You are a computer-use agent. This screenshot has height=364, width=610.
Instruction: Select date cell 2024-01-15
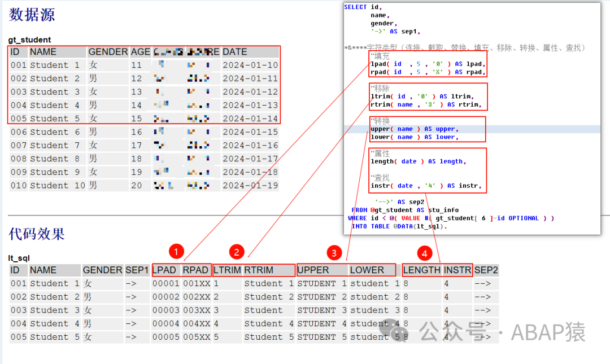coord(250,132)
